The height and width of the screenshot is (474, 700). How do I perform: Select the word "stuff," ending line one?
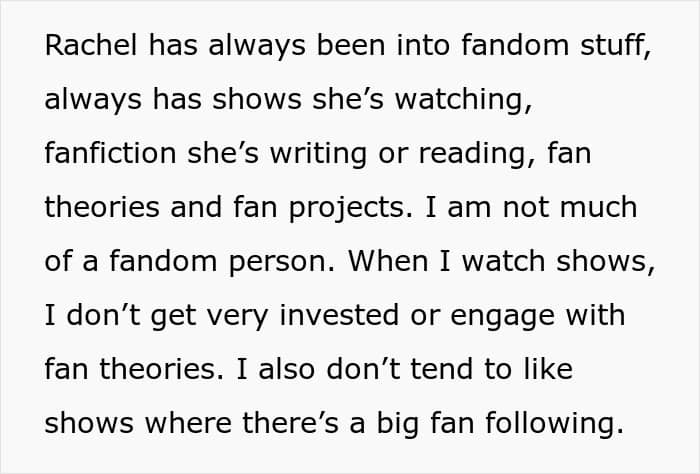pos(616,46)
